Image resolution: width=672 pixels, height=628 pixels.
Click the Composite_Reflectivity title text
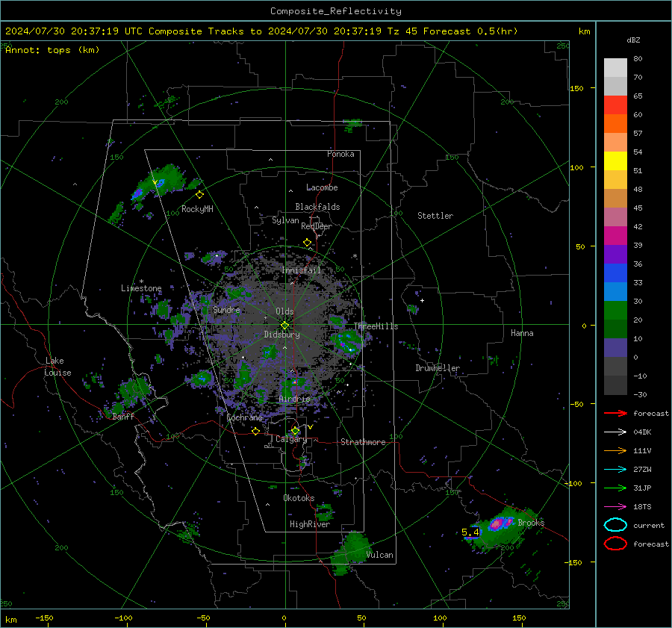335,11
